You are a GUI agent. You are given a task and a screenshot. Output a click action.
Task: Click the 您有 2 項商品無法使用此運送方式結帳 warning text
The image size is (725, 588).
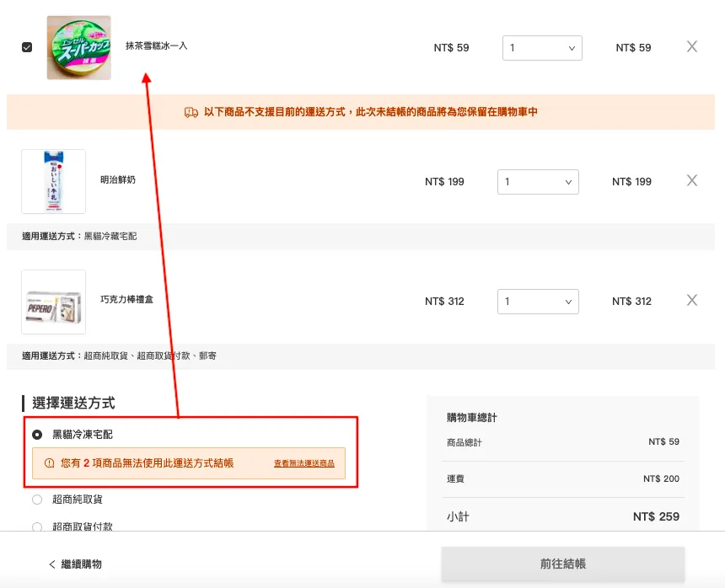(x=147, y=462)
